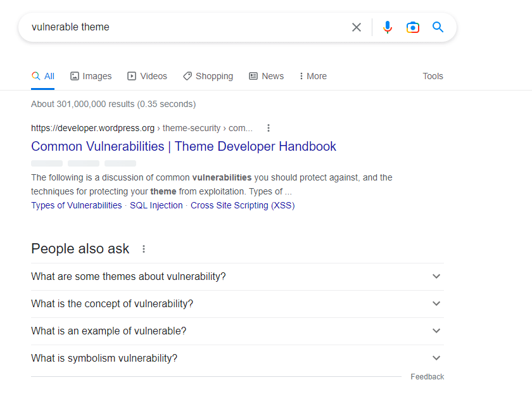This screenshot has height=406, width=532.
Task: Open the Shopping results tab
Action: click(208, 76)
